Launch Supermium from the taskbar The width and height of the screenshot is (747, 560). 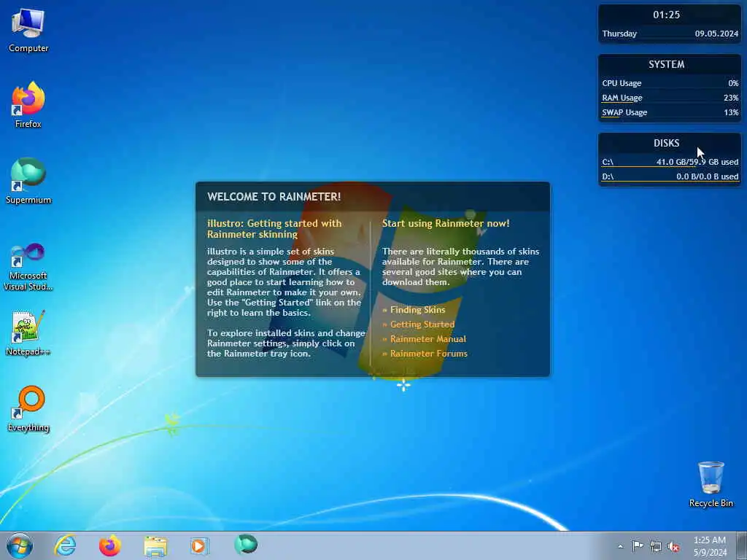pos(246,545)
